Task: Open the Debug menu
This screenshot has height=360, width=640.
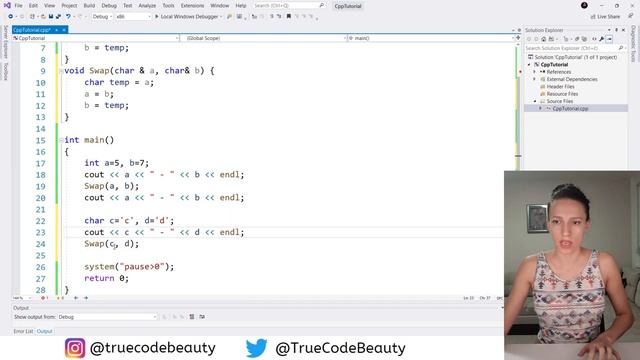Action: pyautogui.click(x=109, y=6)
